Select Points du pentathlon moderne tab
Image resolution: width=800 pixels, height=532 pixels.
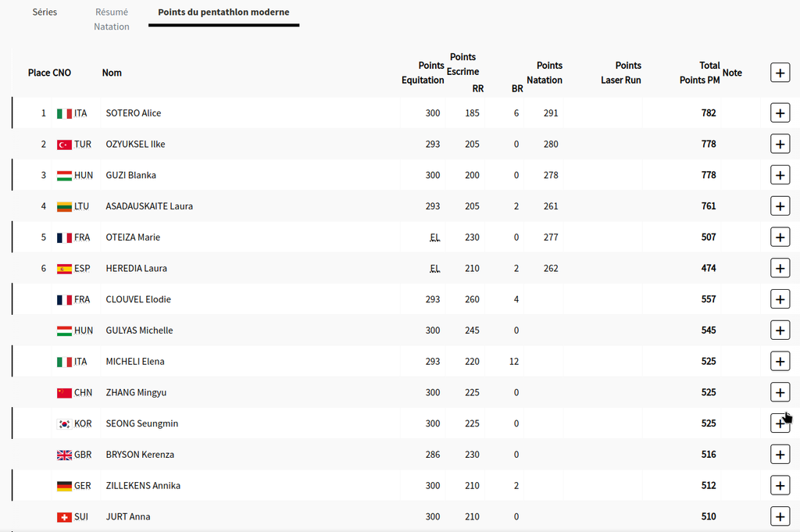click(223, 12)
